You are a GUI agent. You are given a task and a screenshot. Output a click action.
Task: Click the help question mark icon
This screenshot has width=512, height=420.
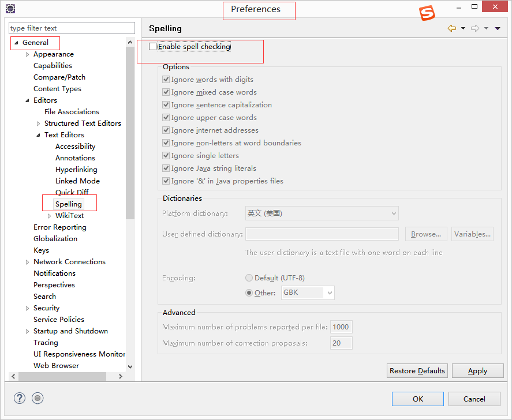(x=19, y=398)
